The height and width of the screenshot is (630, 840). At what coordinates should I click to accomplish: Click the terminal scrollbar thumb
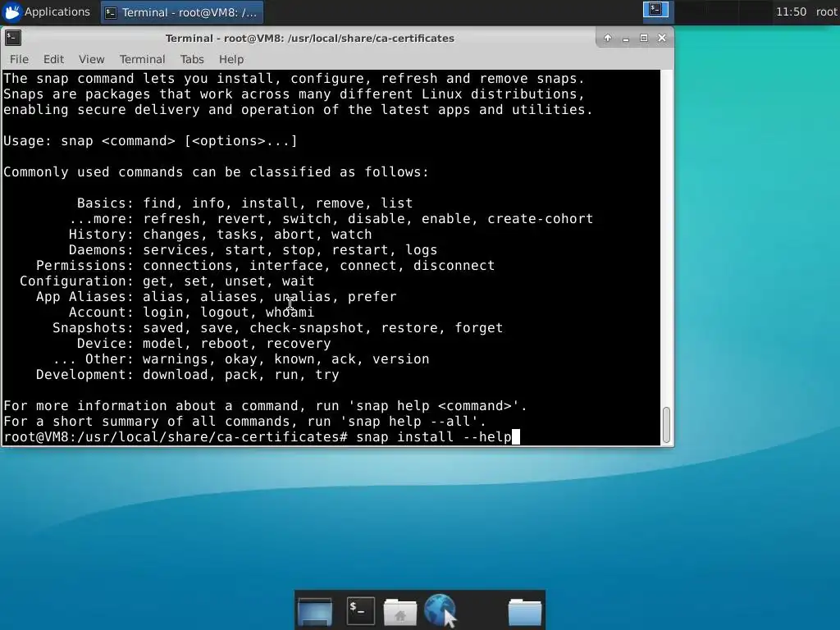click(666, 425)
